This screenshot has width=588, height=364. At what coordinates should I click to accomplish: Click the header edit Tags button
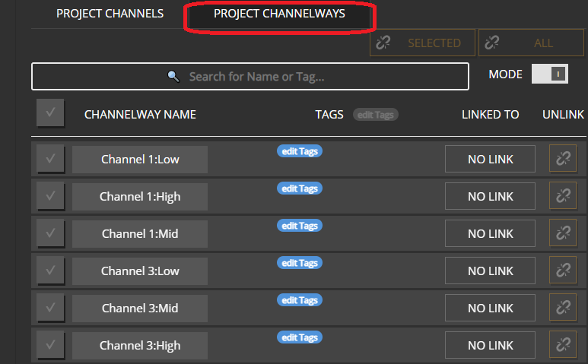376,115
